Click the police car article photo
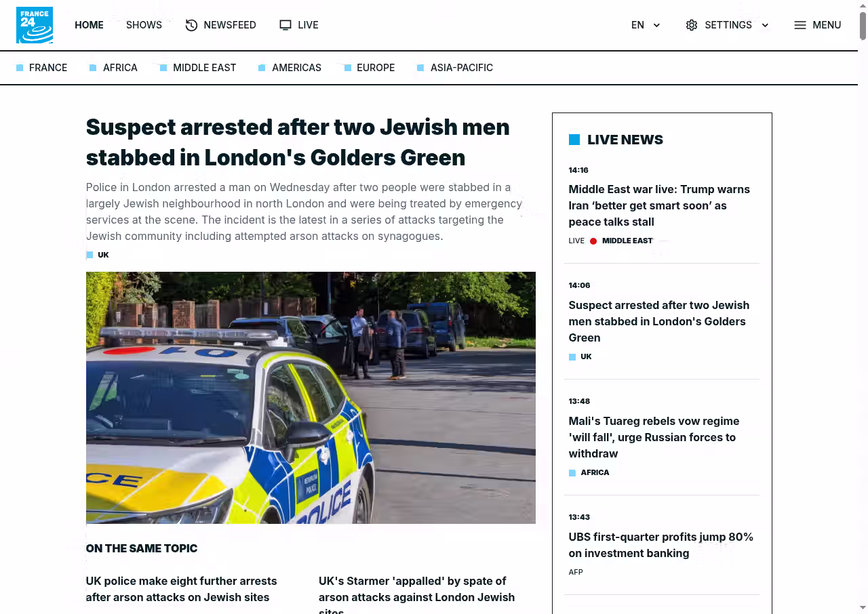Image resolution: width=868 pixels, height=614 pixels. (311, 398)
